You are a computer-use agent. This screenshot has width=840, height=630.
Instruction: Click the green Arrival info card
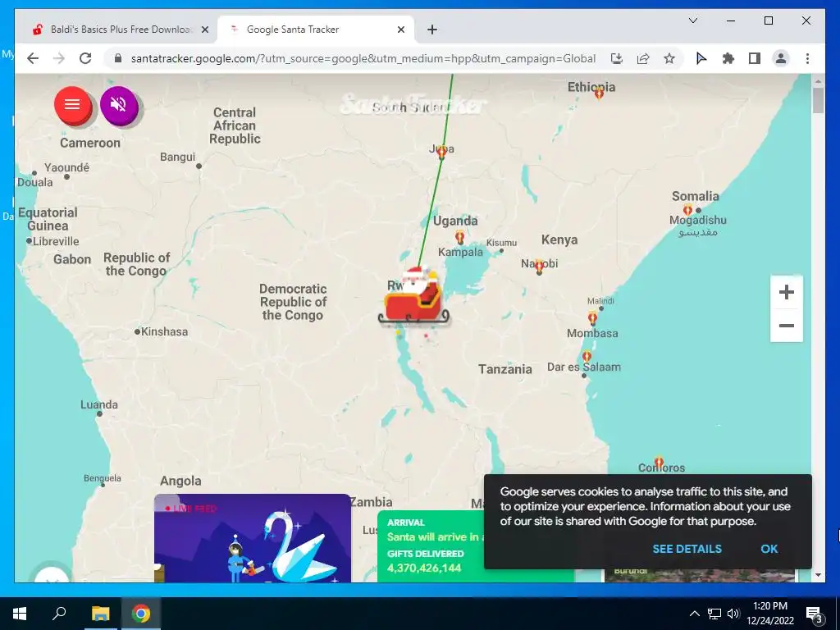pyautogui.click(x=431, y=546)
